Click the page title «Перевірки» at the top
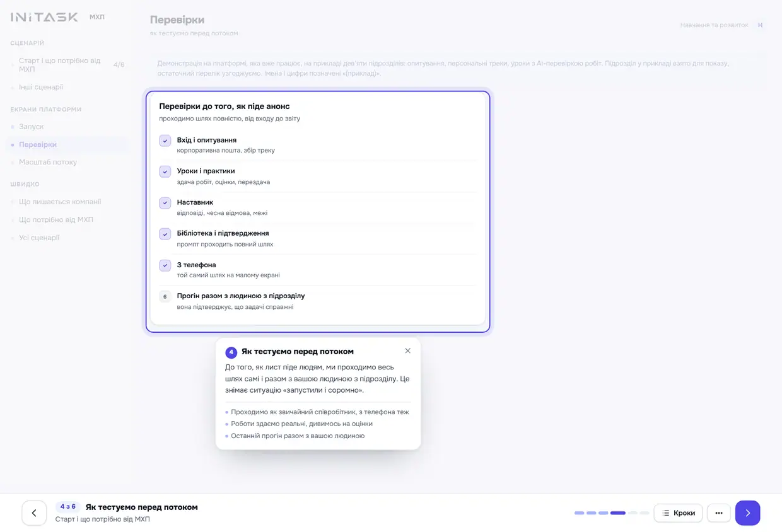The height and width of the screenshot is (532, 782). pyautogui.click(x=177, y=20)
